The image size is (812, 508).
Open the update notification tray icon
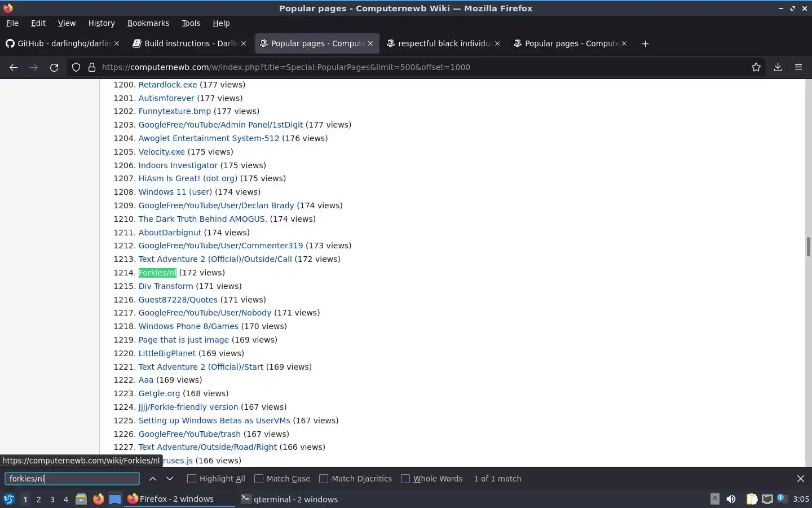(x=781, y=498)
